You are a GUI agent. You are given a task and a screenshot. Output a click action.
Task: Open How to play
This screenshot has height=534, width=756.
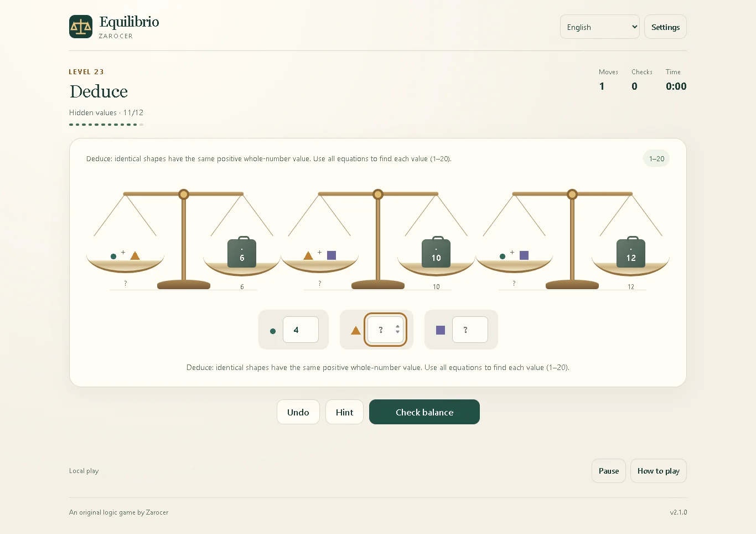(659, 471)
